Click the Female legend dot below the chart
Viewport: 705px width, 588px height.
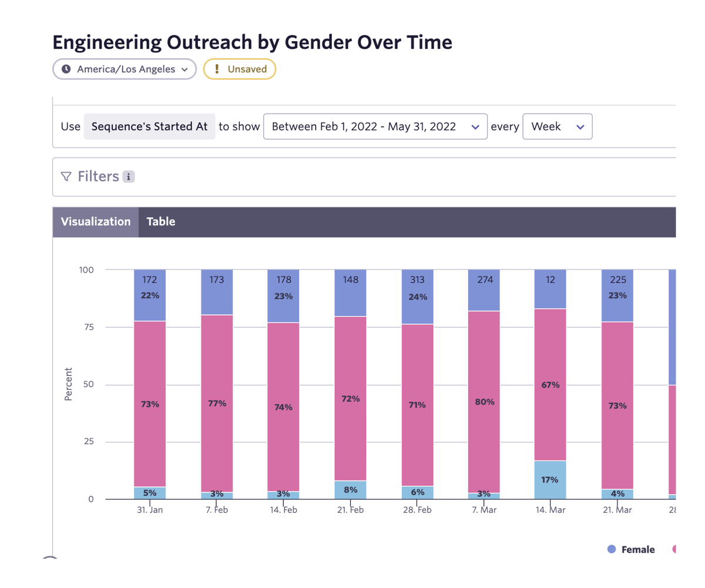coord(611,549)
